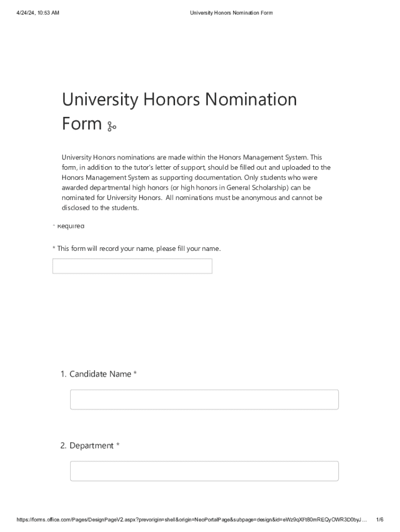Click "disclosed to the students" description line
The width and height of the screenshot is (400, 532).
click(x=100, y=208)
